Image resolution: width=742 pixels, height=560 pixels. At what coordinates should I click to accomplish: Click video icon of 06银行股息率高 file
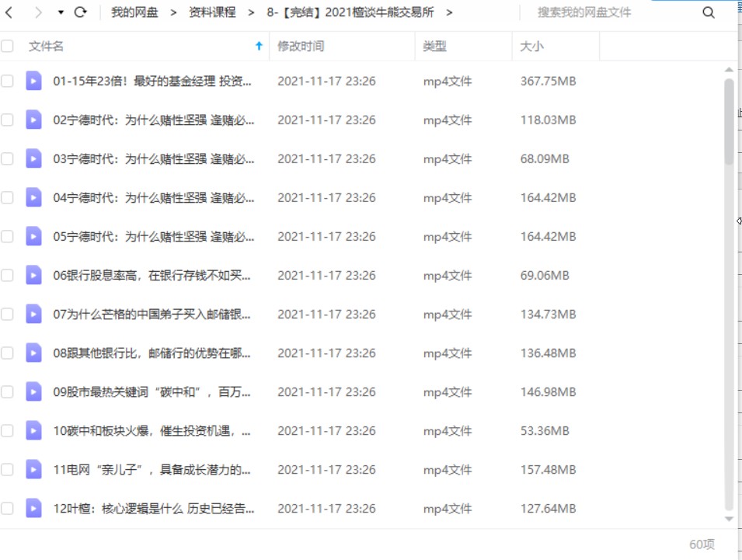click(x=33, y=275)
